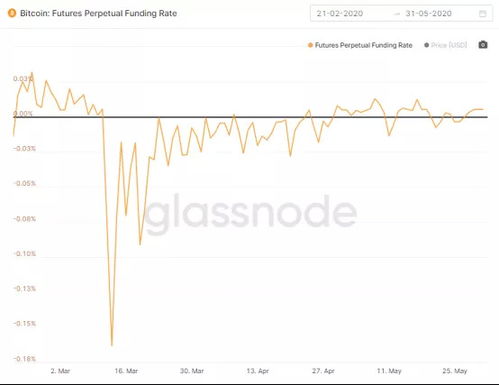Edit the end date 31-05-2020 field
This screenshot has height=385, width=499.
[428, 14]
